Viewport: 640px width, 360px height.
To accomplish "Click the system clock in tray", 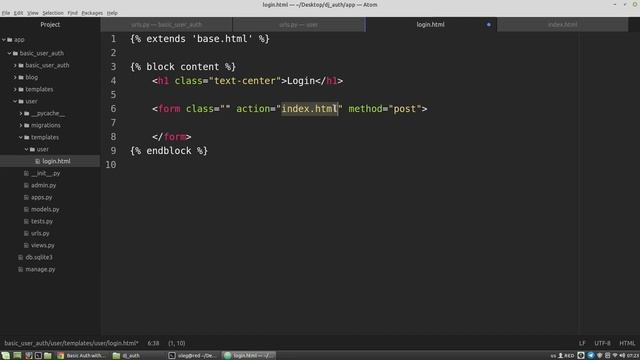I will tap(633, 356).
